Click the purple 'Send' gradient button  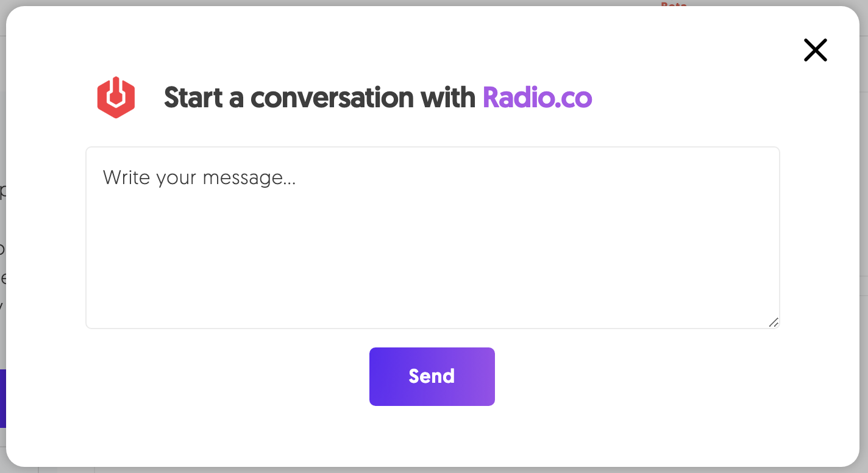pos(432,376)
